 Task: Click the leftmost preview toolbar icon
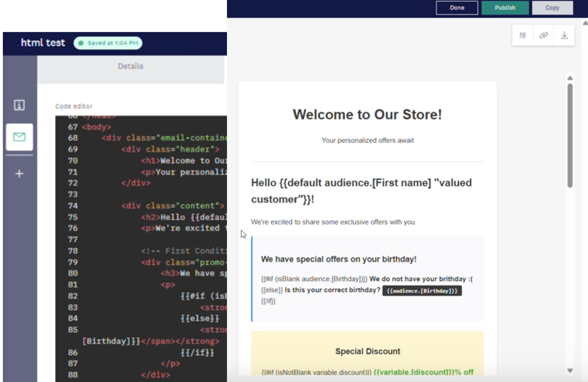[523, 35]
